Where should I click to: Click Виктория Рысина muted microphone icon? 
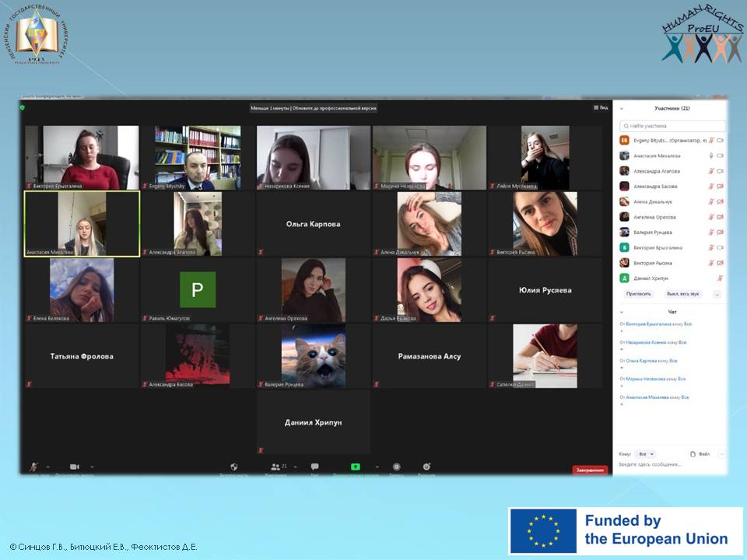(710, 262)
